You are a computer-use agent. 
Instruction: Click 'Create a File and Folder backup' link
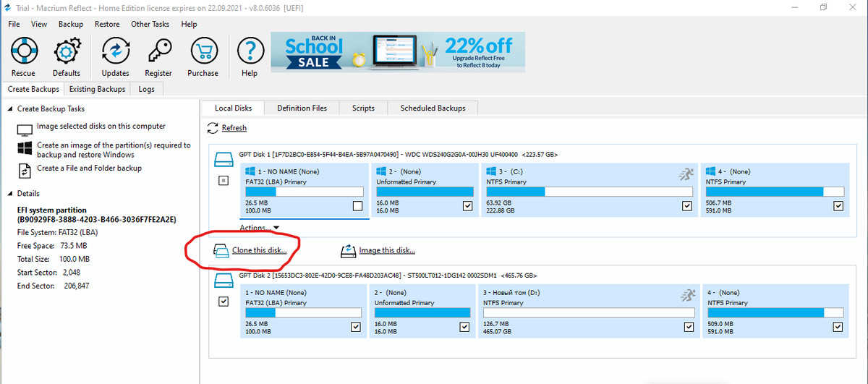89,168
